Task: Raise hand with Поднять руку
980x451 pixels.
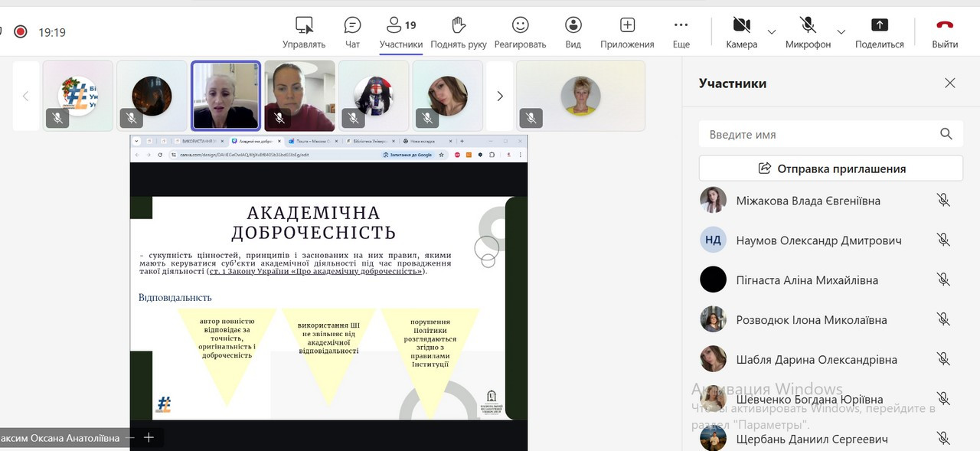Action: tap(459, 32)
